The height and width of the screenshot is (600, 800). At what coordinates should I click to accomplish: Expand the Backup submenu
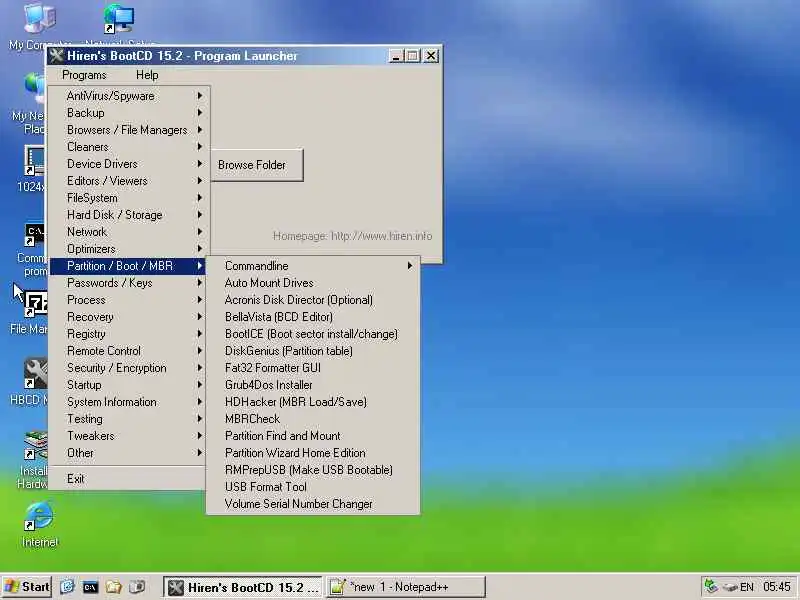tap(128, 113)
